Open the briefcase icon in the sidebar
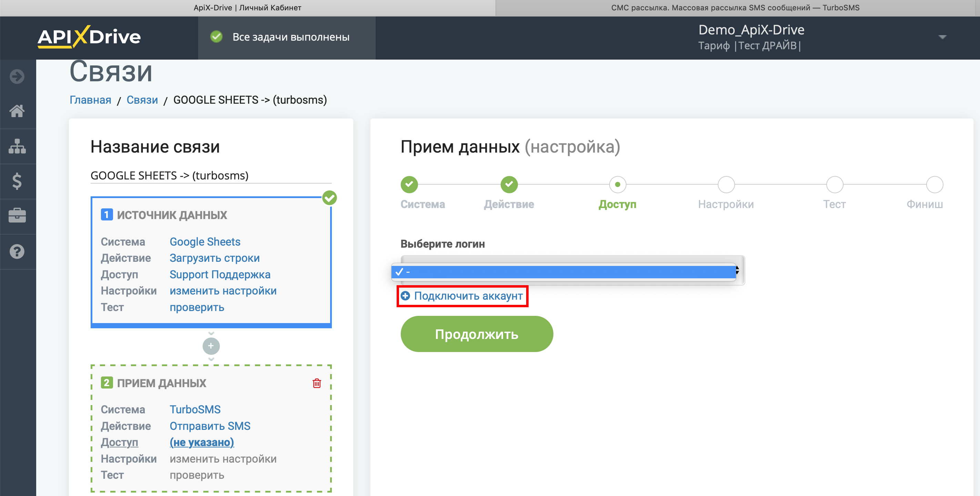 pyautogui.click(x=17, y=216)
